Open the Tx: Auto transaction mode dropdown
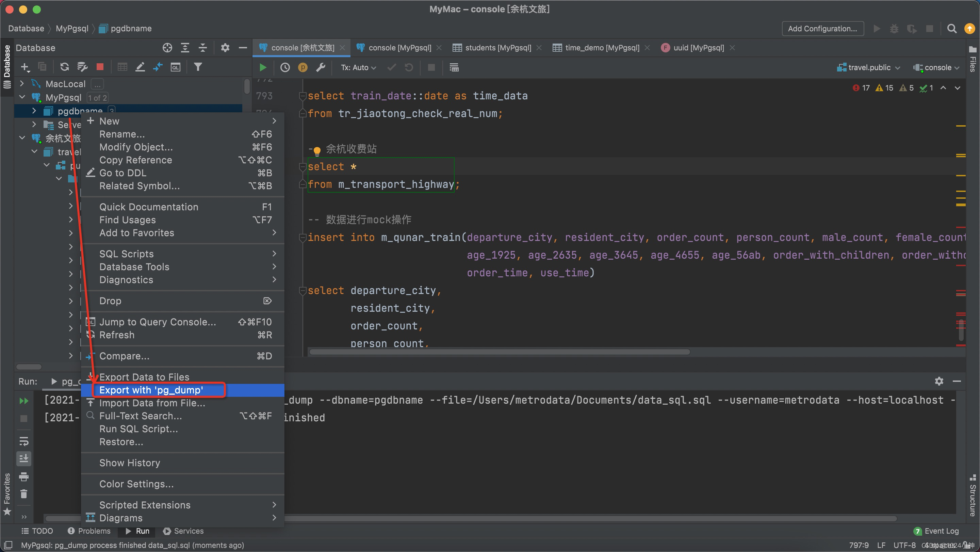This screenshot has width=980, height=552. coord(358,68)
